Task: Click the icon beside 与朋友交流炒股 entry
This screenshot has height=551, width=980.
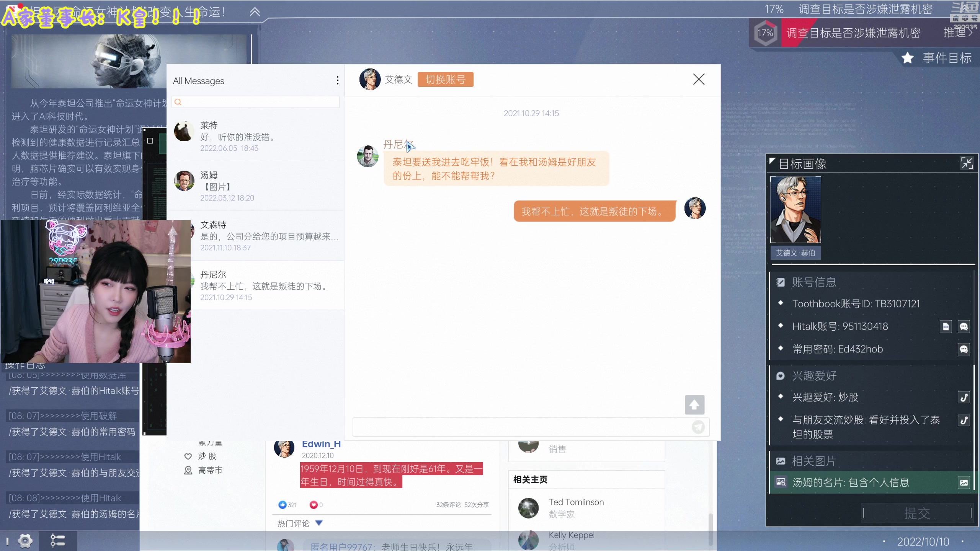Action: 964,420
